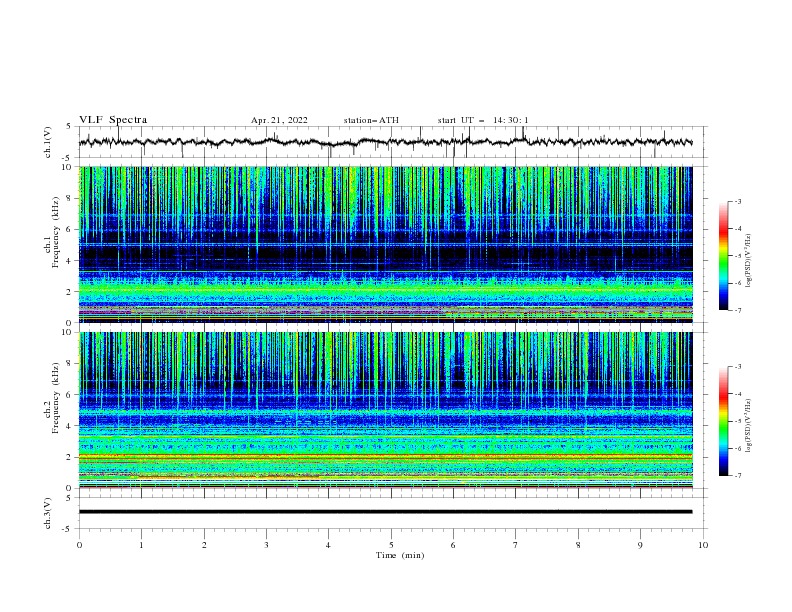Click the time axis tick label "5"

click(x=391, y=545)
